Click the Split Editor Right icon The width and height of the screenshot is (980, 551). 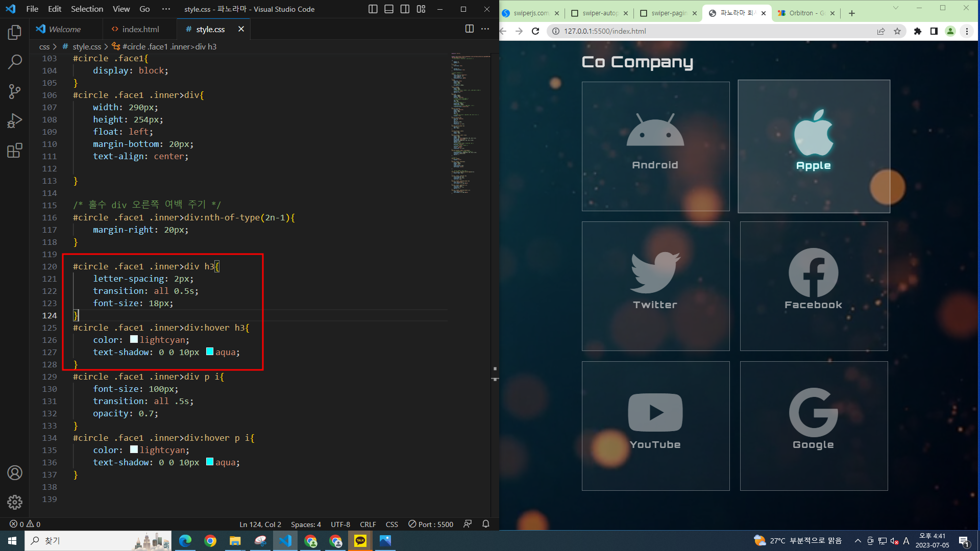(x=469, y=29)
